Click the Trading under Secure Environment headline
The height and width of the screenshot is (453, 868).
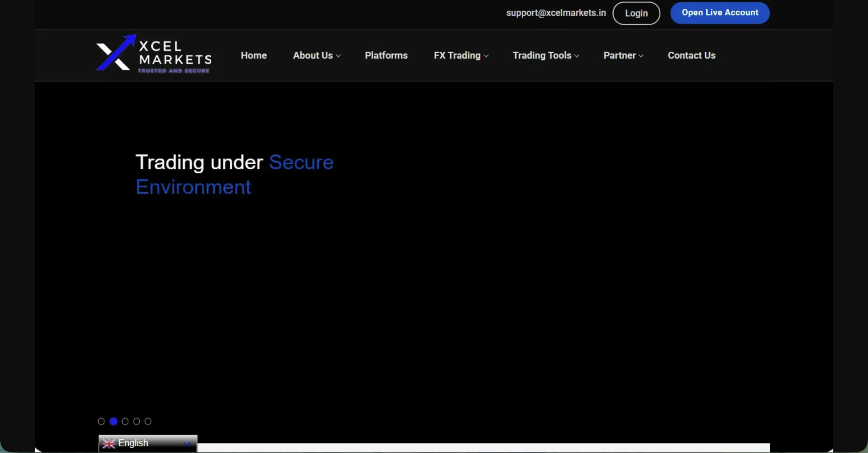pyautogui.click(x=234, y=174)
